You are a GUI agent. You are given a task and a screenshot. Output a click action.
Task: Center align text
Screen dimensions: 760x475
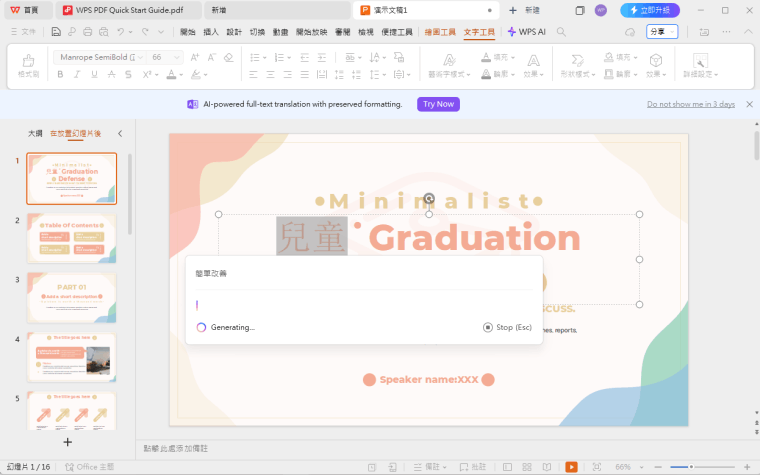click(270, 74)
